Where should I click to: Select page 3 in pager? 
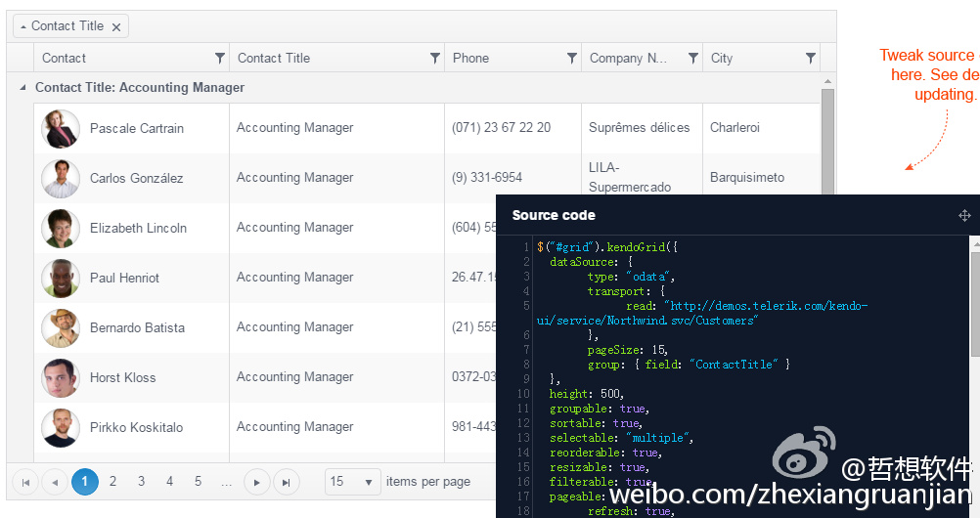pos(141,481)
